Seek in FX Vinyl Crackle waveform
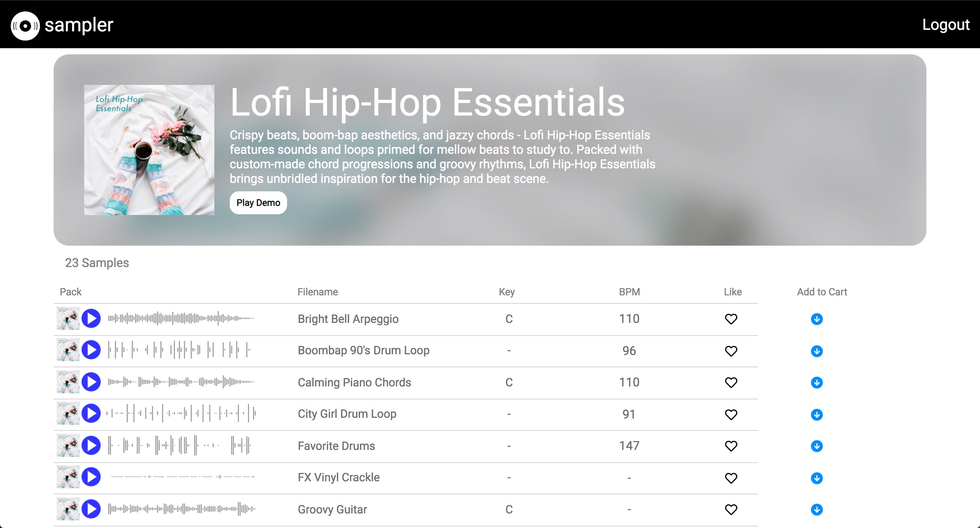 183,477
